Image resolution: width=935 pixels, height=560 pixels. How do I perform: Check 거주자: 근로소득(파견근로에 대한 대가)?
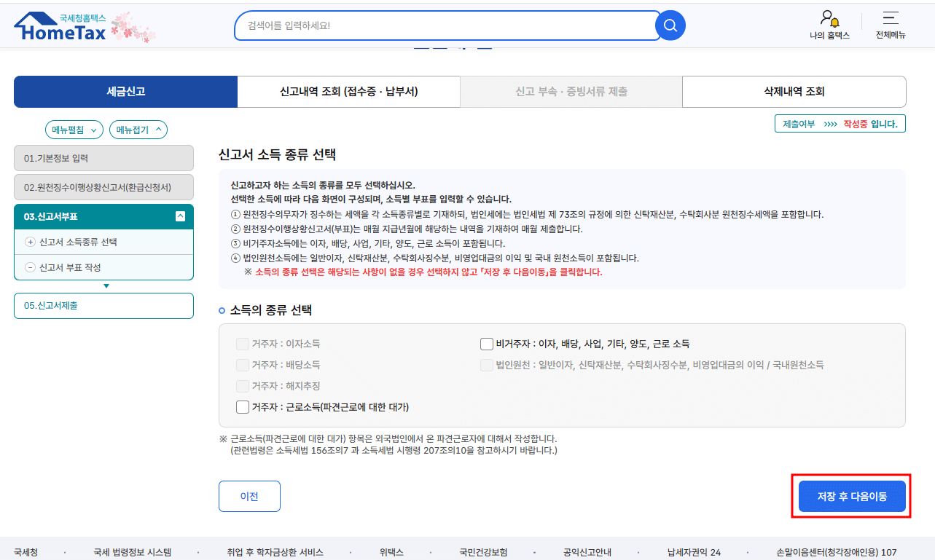(243, 406)
